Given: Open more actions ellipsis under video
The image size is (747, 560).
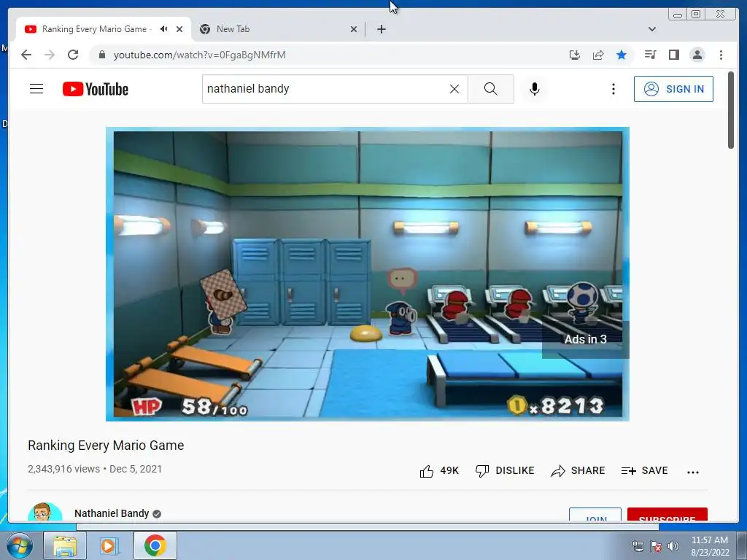Looking at the screenshot, I should pyautogui.click(x=693, y=472).
